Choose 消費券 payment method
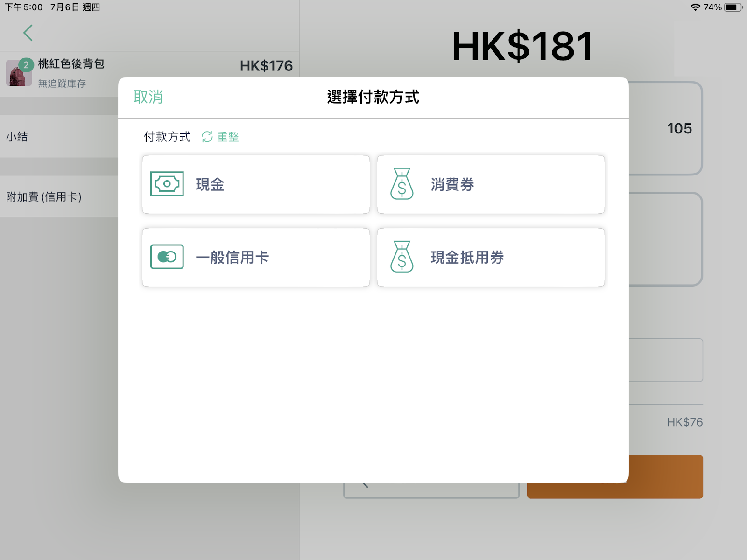The height and width of the screenshot is (560, 747). (491, 184)
